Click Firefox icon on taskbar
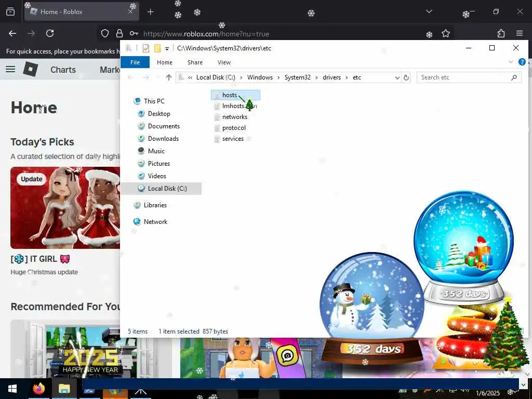 click(x=39, y=389)
